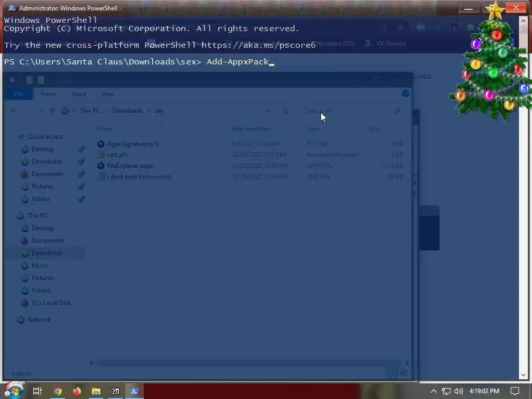Sort files by the Size column header
This screenshot has width=532, height=399.
coord(374,129)
